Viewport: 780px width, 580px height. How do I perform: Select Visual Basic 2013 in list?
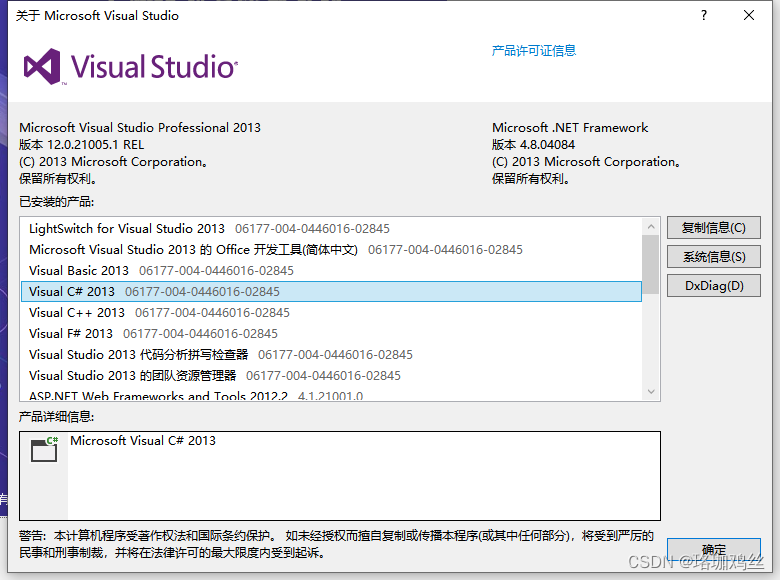tap(331, 271)
